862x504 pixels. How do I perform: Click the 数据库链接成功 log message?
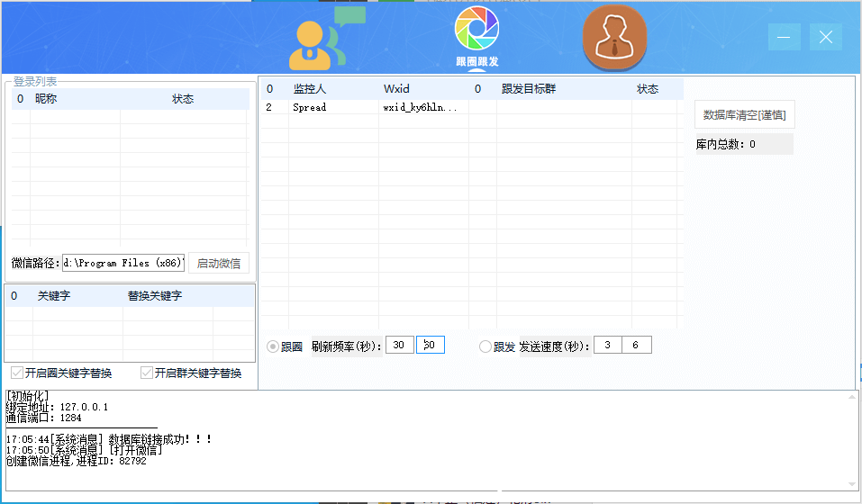point(109,439)
